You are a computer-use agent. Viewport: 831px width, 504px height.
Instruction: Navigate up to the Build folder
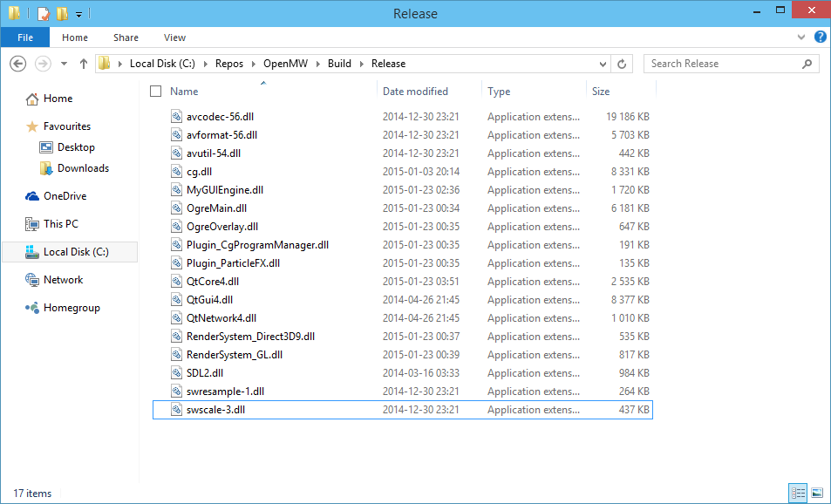pyautogui.click(x=83, y=63)
